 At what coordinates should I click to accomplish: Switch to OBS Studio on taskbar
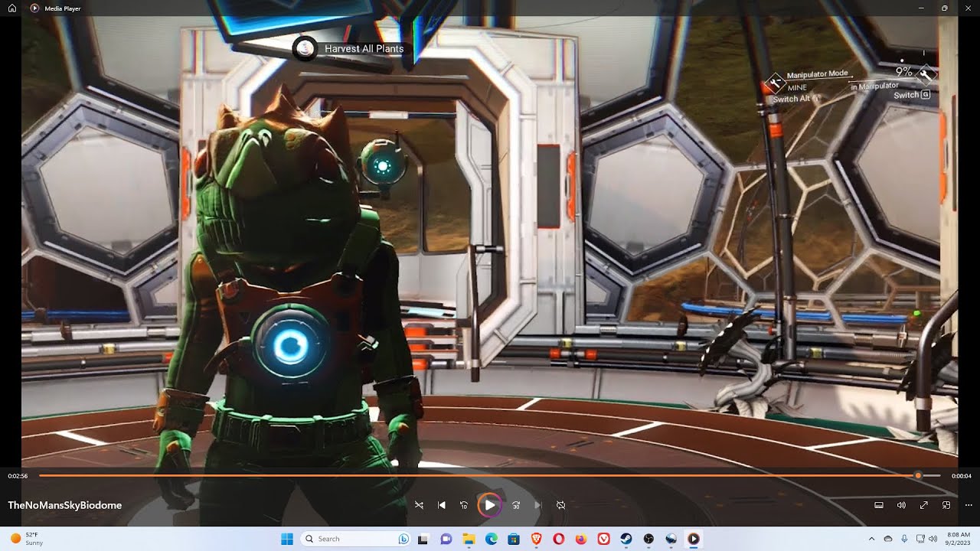point(648,539)
